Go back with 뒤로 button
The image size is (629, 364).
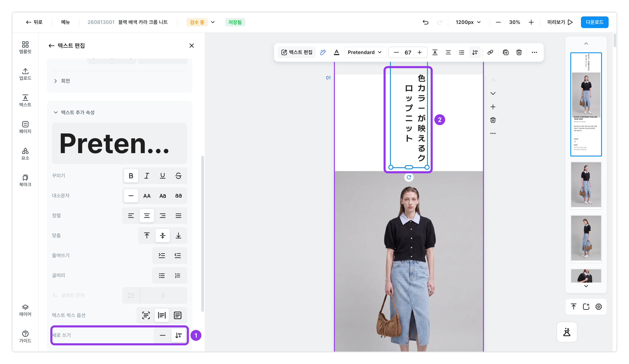pyautogui.click(x=34, y=22)
